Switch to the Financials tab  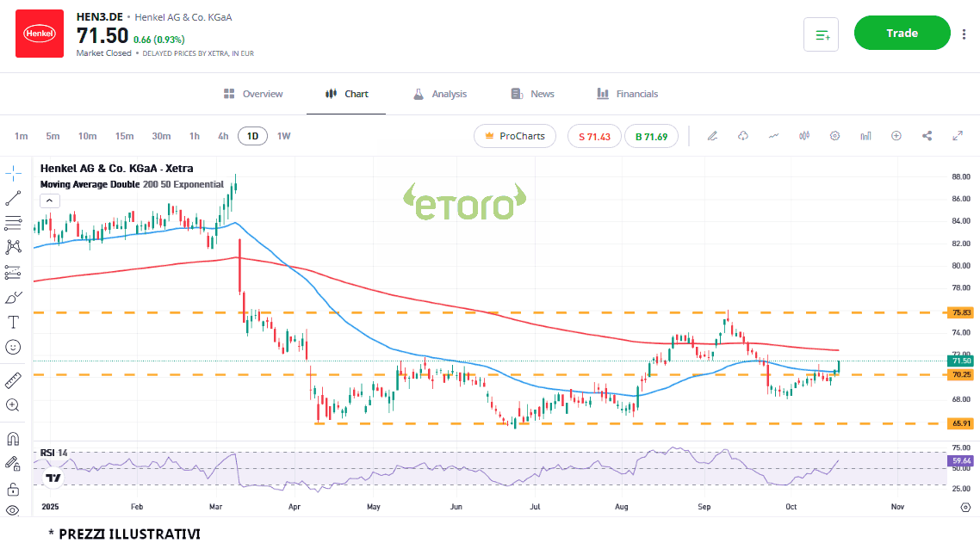coord(627,94)
